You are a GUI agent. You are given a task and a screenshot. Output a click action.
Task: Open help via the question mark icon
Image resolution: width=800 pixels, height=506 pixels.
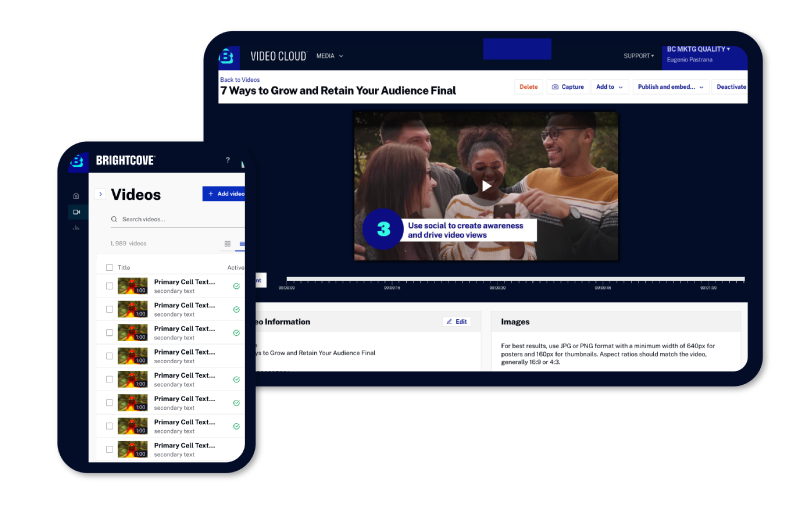pos(228,160)
